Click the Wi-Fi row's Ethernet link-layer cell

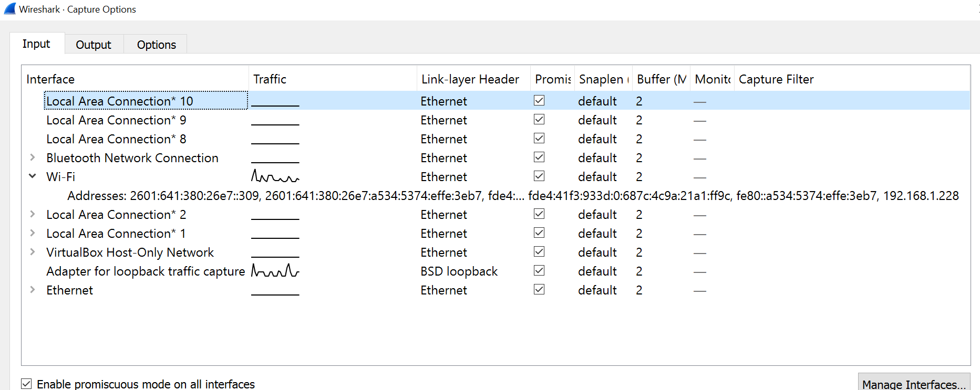click(443, 176)
